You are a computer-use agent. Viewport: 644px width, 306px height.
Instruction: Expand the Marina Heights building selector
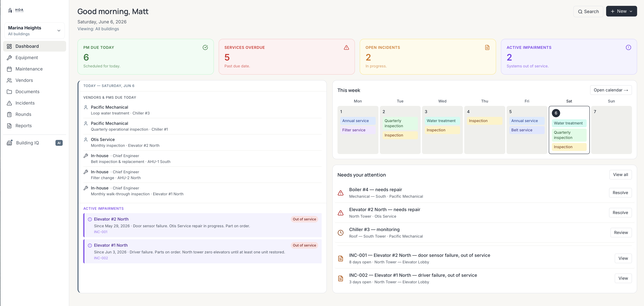[x=34, y=31]
